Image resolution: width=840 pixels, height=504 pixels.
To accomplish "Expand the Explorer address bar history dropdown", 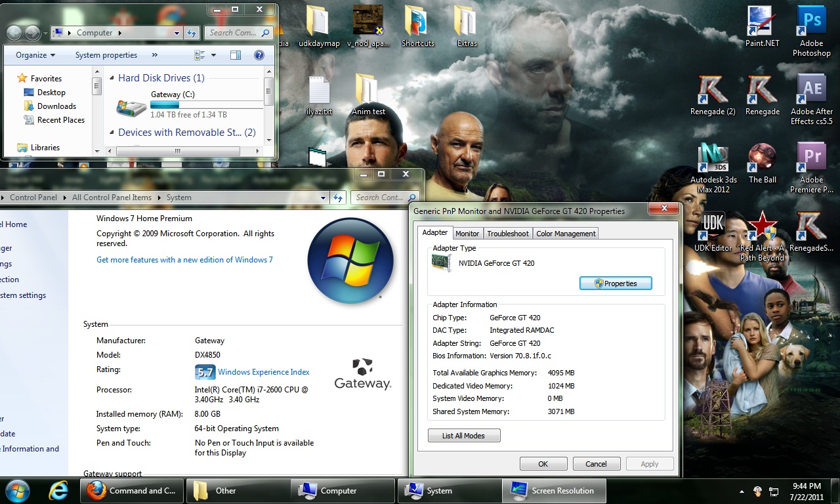I will click(177, 33).
